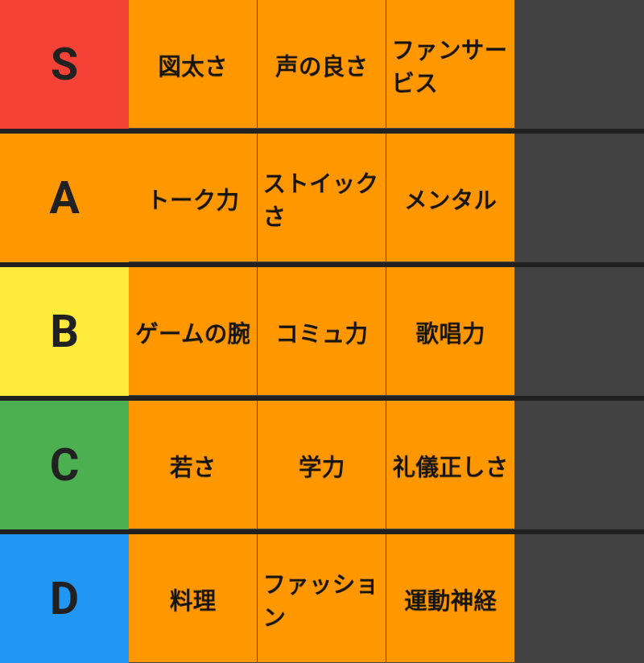Screen dimensions: 644x663
Task: Click the 声の良さ tile
Action: (x=321, y=64)
